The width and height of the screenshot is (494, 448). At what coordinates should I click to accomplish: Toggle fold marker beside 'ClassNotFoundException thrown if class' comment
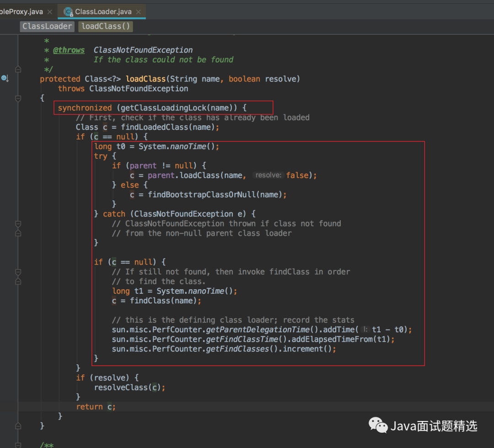(x=18, y=224)
